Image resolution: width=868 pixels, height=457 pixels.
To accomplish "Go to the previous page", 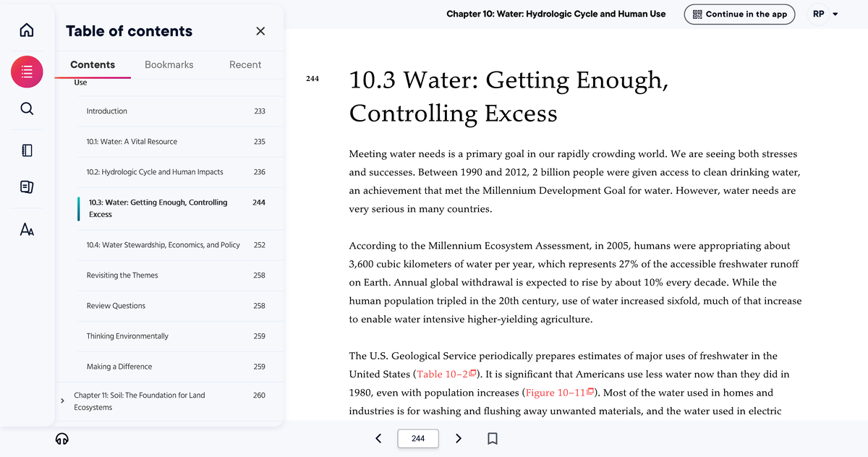I will point(378,438).
